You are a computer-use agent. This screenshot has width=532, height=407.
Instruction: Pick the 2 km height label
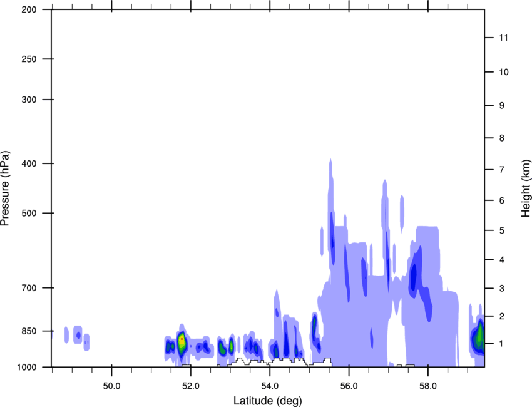click(502, 316)
